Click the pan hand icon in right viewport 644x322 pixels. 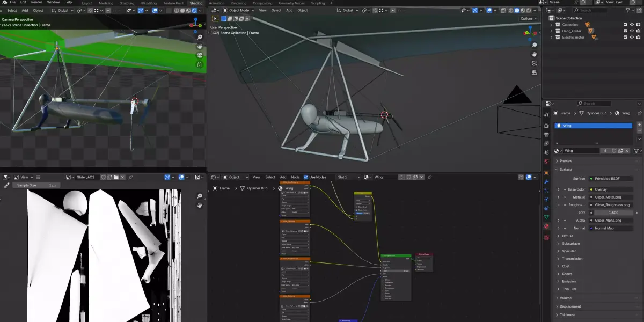coord(534,54)
